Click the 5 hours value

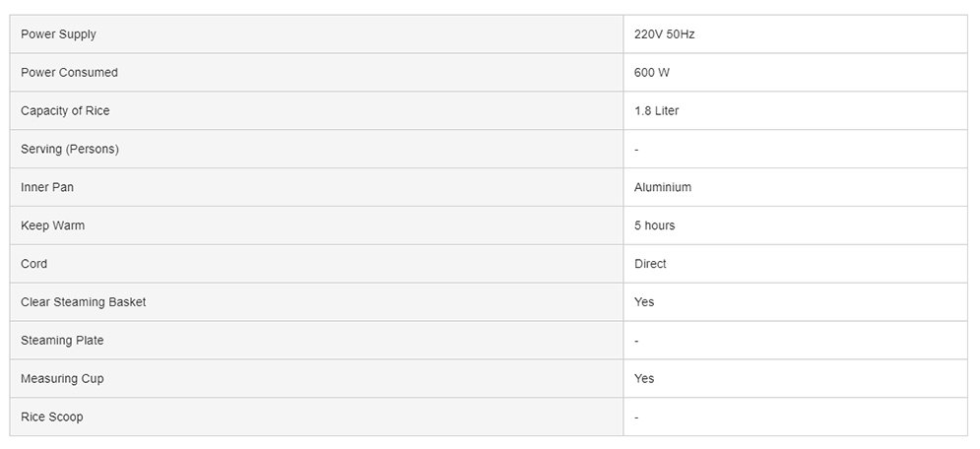654,225
